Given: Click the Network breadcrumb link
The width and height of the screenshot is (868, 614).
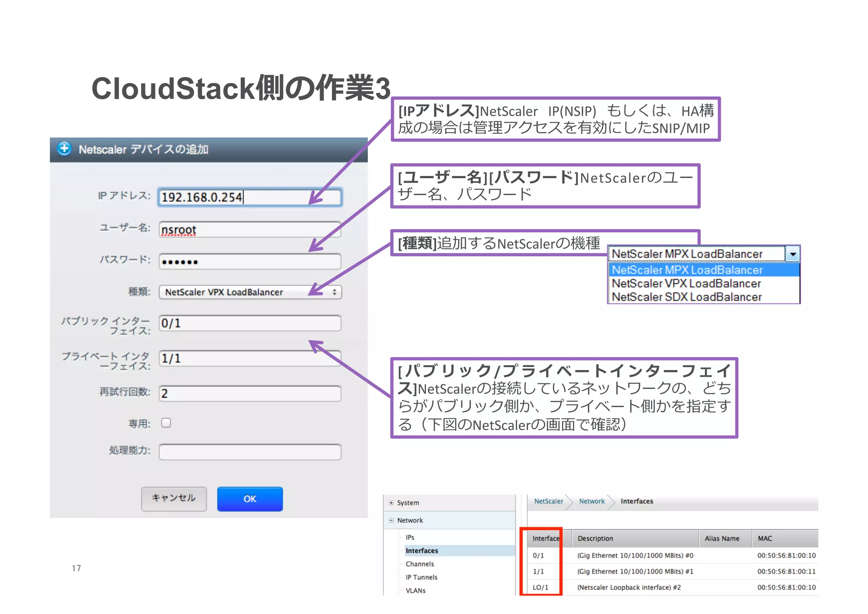Looking at the screenshot, I should pyautogui.click(x=592, y=501).
